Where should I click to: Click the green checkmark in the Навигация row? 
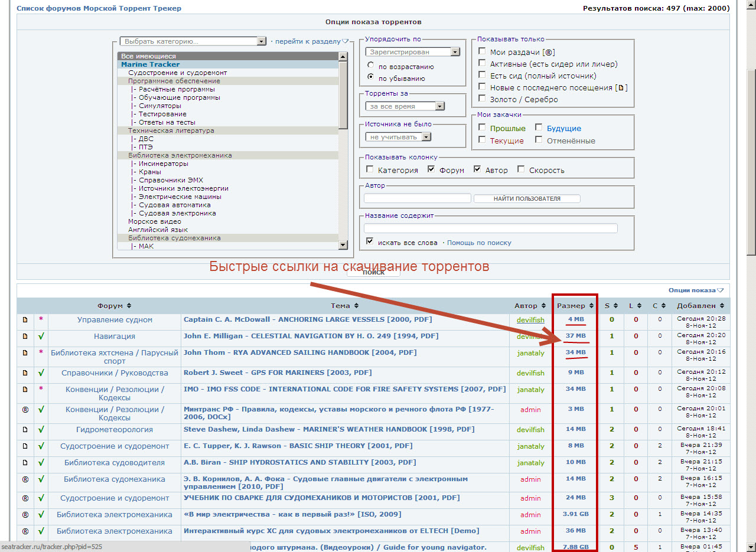pyautogui.click(x=41, y=336)
